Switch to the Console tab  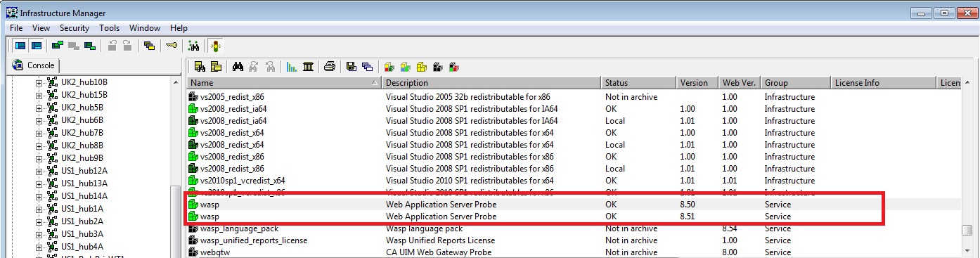point(34,65)
